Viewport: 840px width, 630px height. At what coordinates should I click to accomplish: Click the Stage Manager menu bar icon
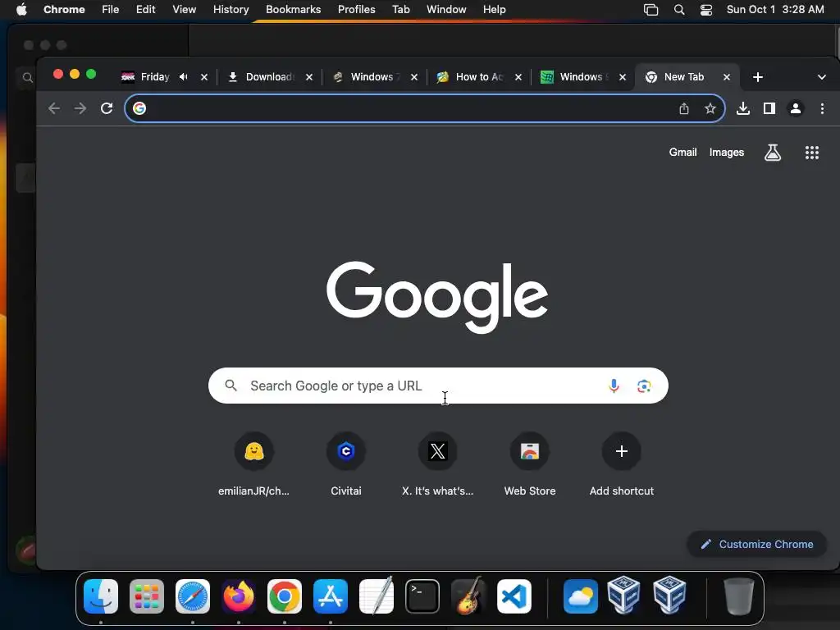[651, 10]
